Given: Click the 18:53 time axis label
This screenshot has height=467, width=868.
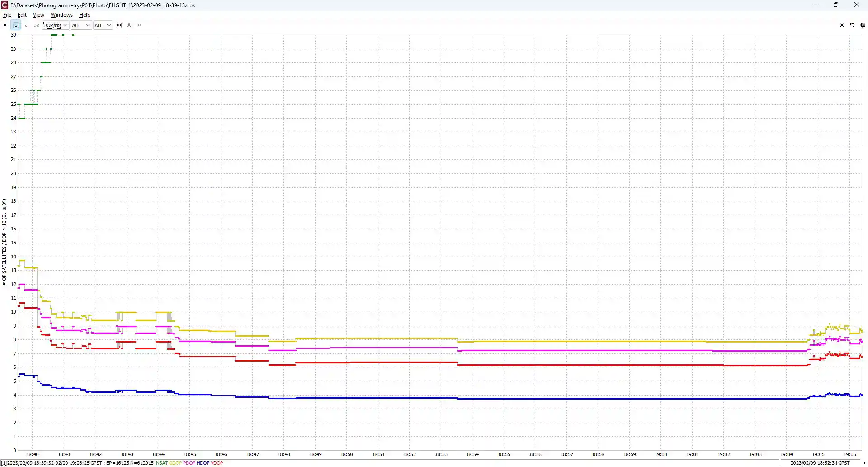Looking at the screenshot, I should coord(441,454).
